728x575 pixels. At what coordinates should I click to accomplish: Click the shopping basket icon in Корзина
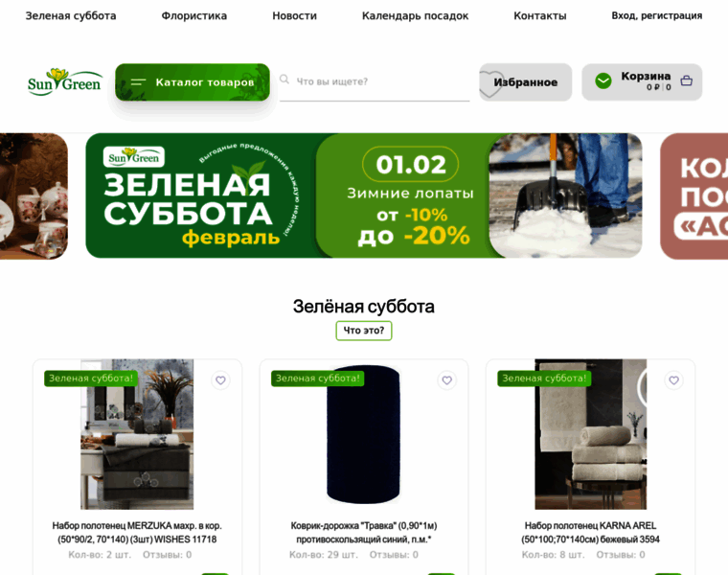tap(686, 80)
